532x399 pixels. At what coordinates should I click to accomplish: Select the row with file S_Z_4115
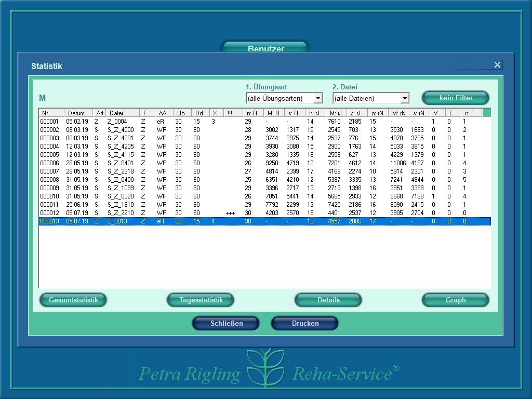[264, 155]
